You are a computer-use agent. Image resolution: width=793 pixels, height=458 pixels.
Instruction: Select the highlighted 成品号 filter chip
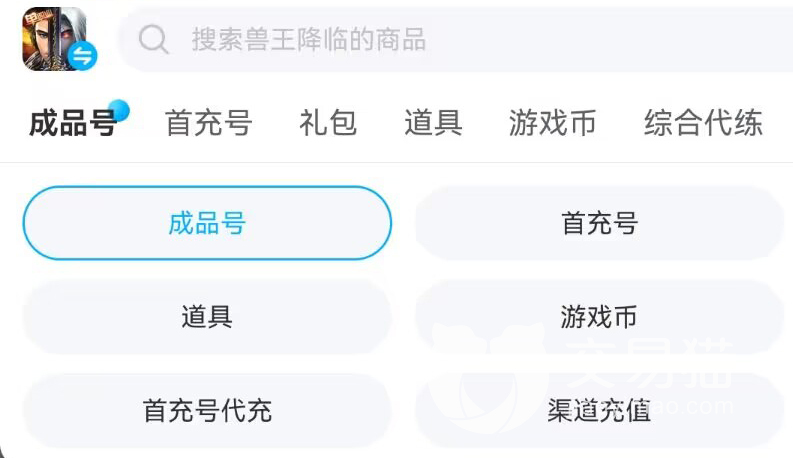point(207,223)
